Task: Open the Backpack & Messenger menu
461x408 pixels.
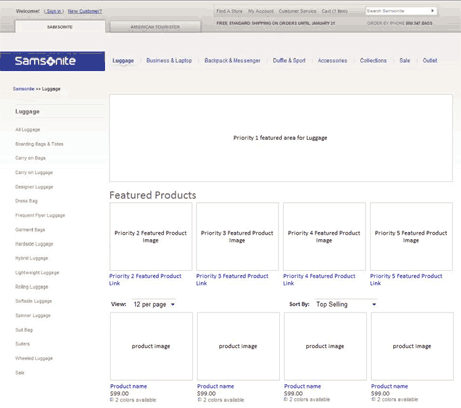Action: tap(232, 61)
